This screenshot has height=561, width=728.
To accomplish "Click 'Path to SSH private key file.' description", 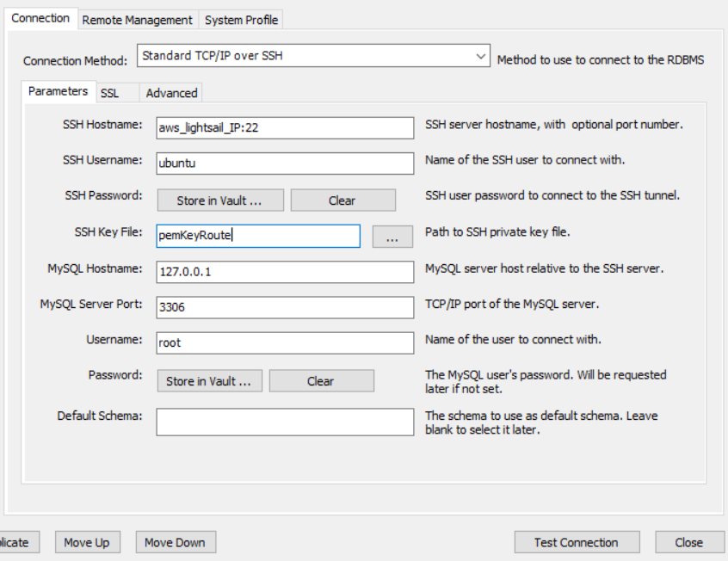I will 497,231.
